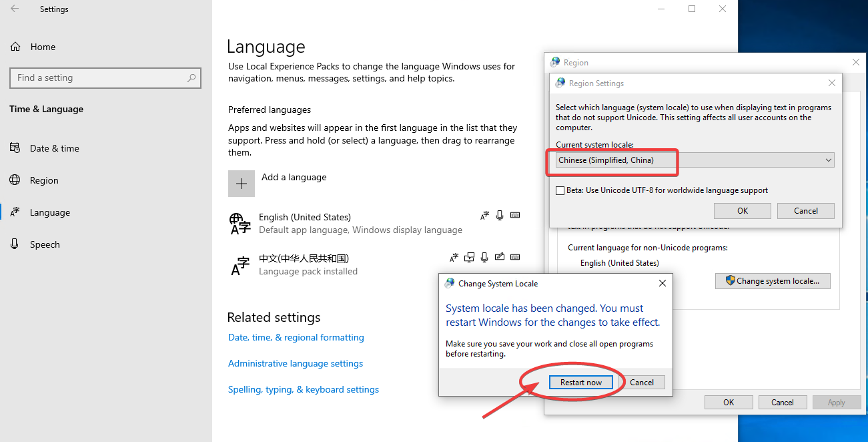Click OK in Region Settings dialog
The image size is (868, 442).
coord(743,211)
